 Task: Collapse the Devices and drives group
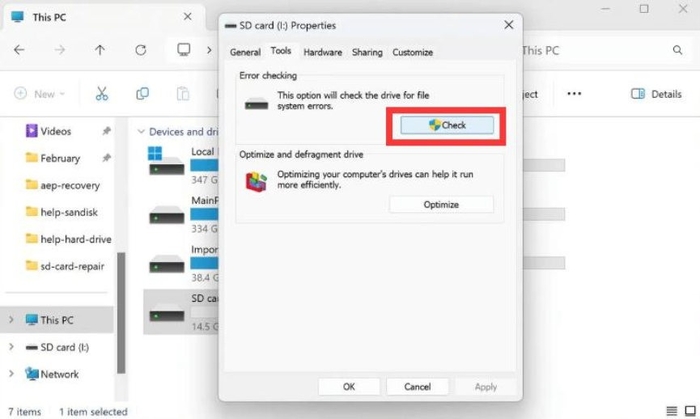[141, 132]
